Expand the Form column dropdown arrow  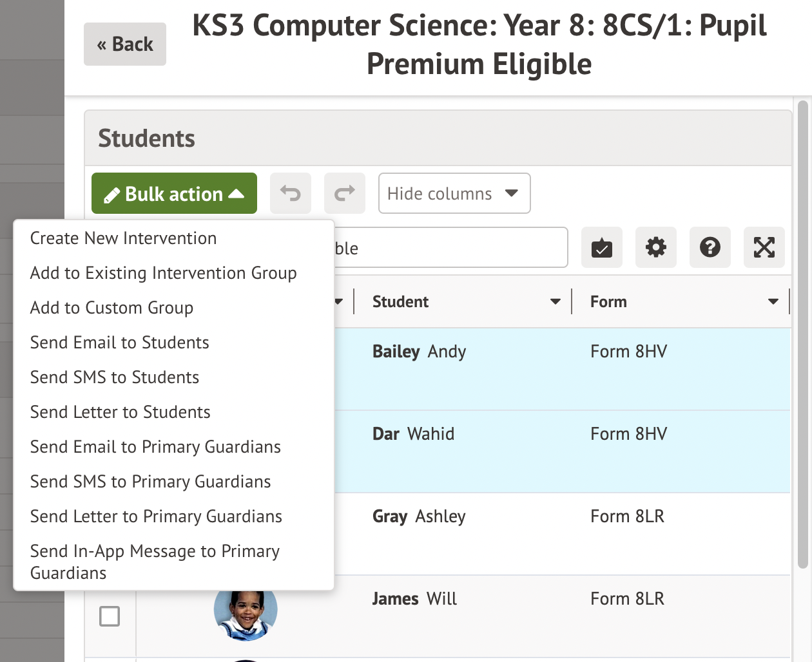pos(773,301)
